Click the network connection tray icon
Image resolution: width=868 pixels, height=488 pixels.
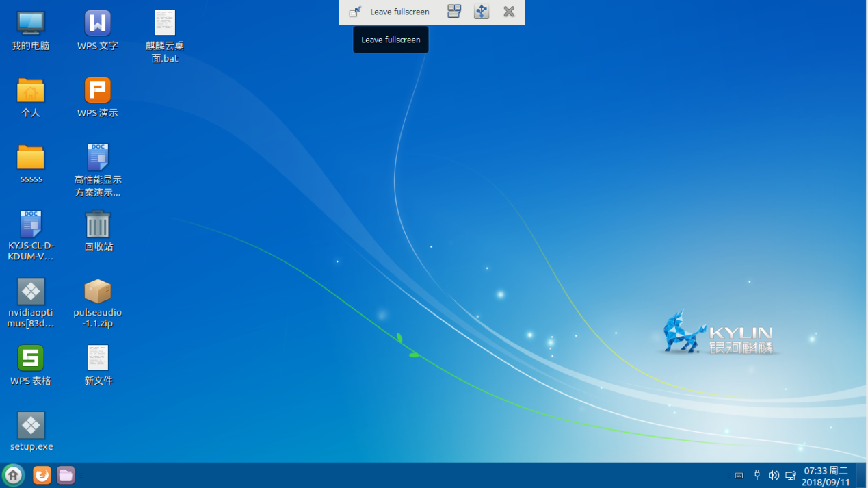coord(791,476)
